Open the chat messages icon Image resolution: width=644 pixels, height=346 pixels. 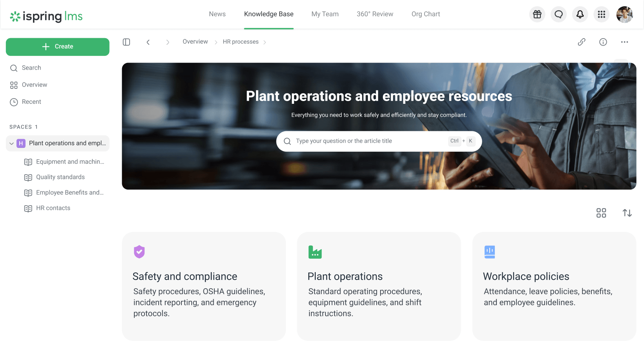tap(558, 15)
